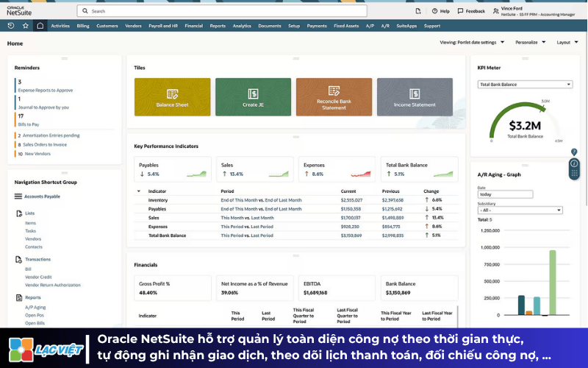Click the Reminders portlet drag handle

65,59
